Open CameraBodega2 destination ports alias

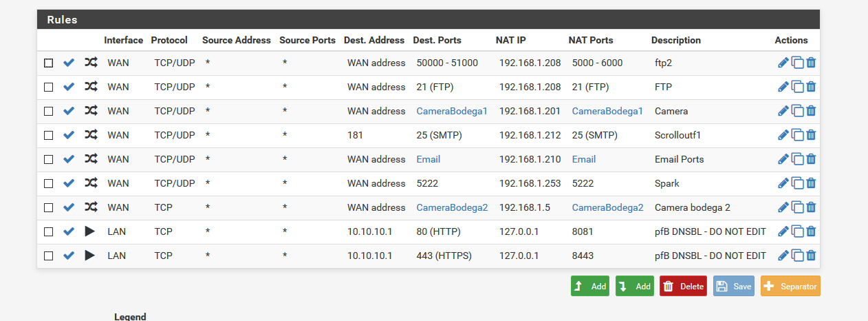coord(452,207)
